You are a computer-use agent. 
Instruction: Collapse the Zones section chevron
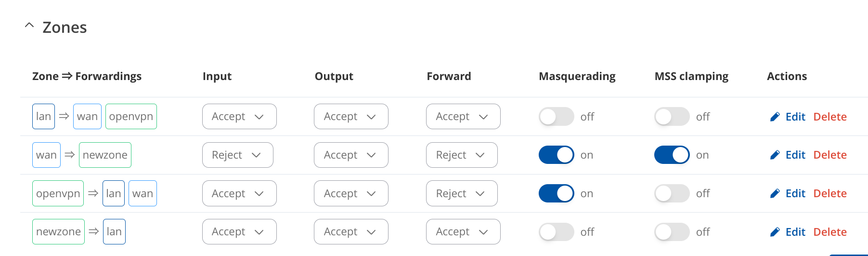(29, 25)
